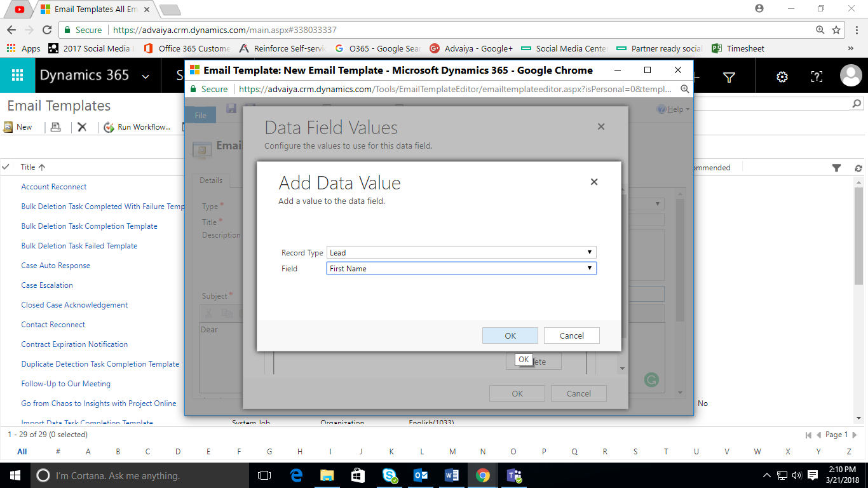Open Contract Expiration Notification template
The height and width of the screenshot is (488, 868).
click(74, 344)
